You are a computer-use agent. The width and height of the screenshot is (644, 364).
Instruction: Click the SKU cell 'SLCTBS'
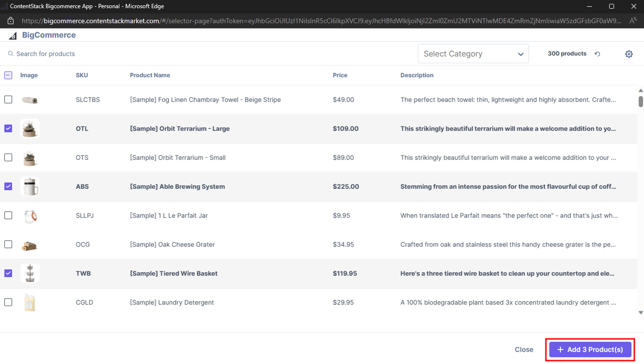(x=88, y=100)
